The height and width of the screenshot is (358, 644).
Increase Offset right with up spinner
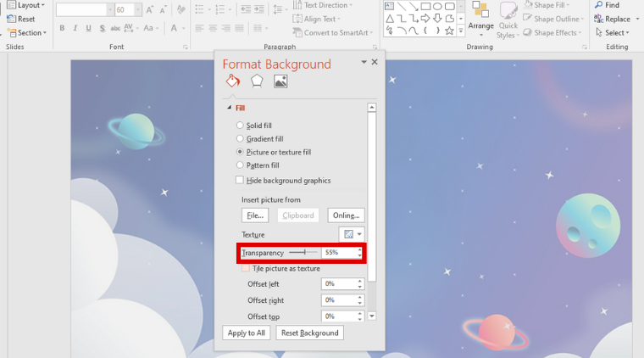point(360,298)
